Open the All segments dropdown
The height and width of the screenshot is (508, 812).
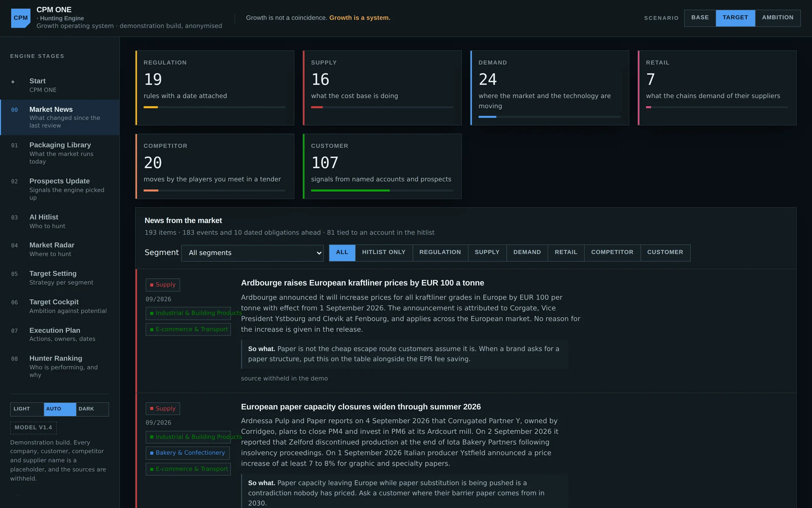click(x=252, y=253)
